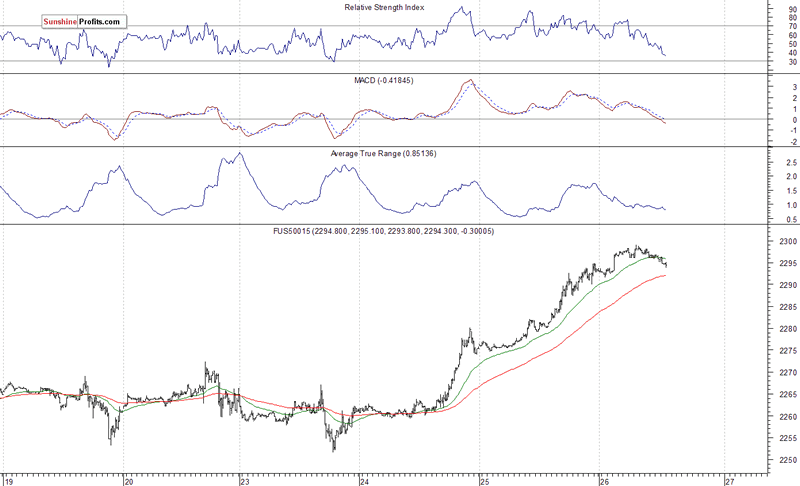
Task: Select the Relative Strength Index title
Action: coord(386,7)
